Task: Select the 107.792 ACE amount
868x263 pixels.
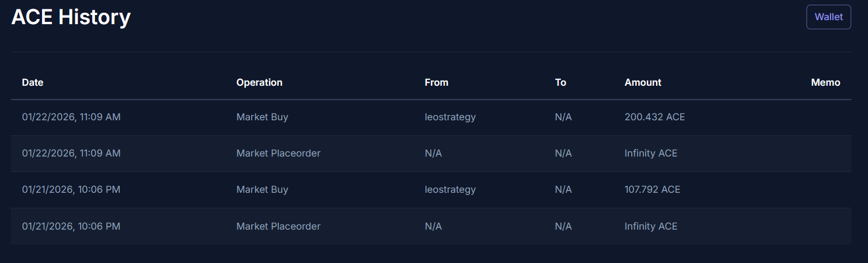Action: [652, 189]
